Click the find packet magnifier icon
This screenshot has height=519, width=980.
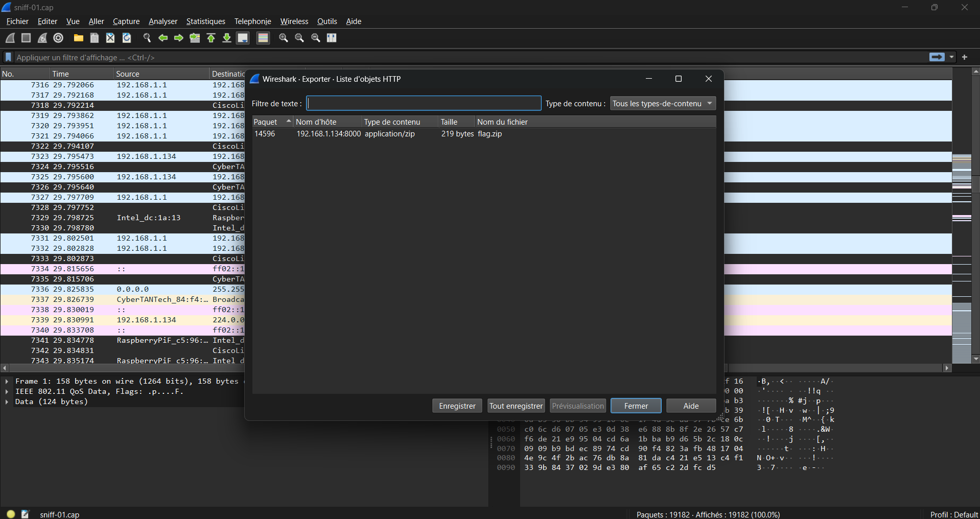[147, 38]
